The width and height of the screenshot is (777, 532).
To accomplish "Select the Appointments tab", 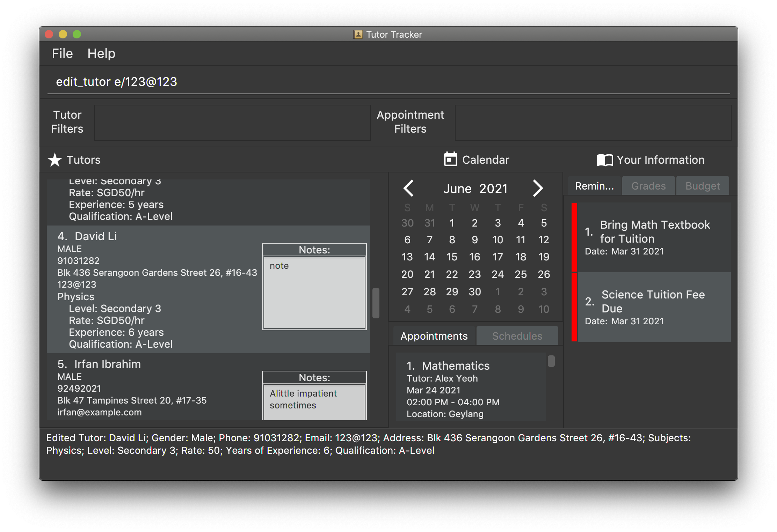I will [x=434, y=336].
